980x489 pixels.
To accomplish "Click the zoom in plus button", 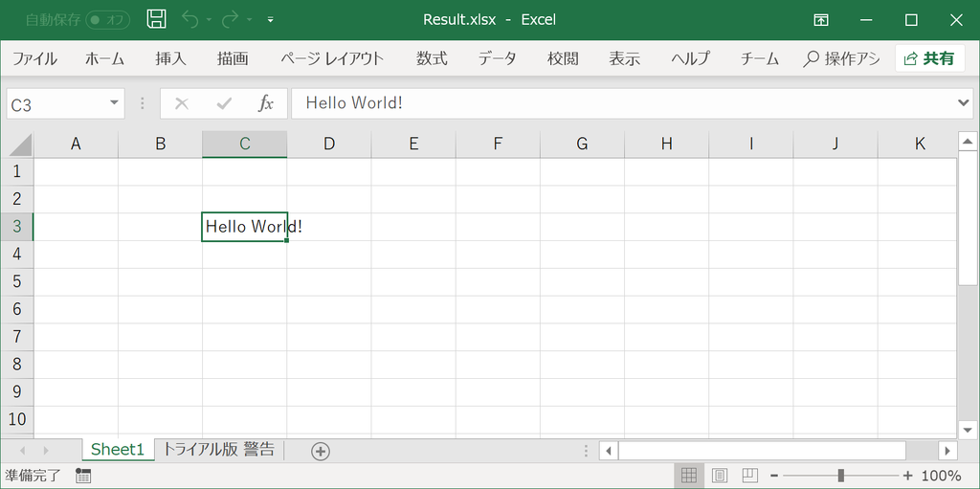I will pyautogui.click(x=908, y=476).
